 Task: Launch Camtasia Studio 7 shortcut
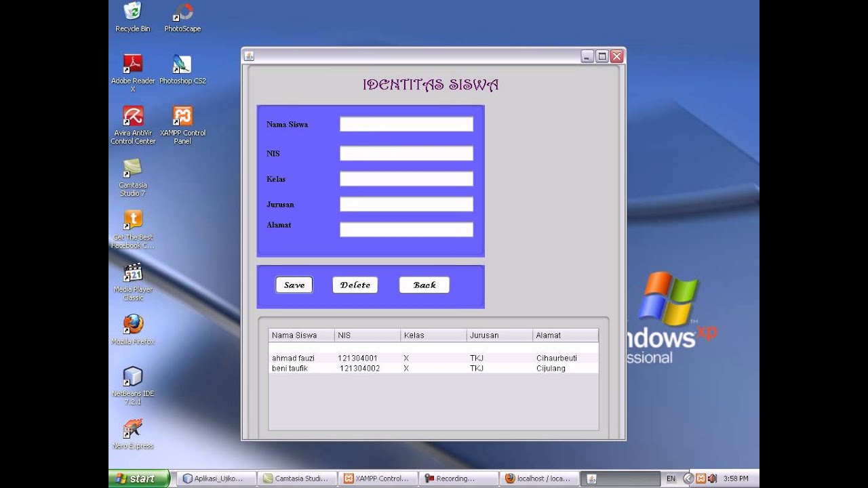[x=133, y=177]
